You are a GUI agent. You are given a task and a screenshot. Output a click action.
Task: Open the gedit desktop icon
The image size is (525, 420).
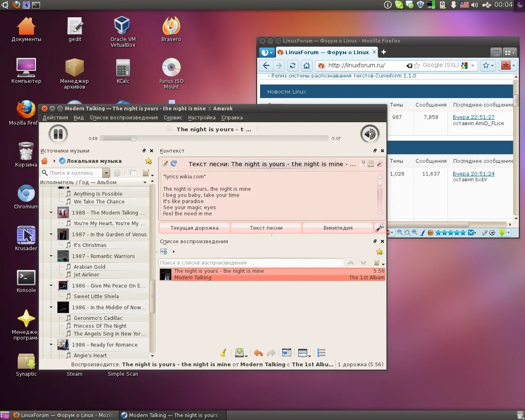[x=75, y=29]
